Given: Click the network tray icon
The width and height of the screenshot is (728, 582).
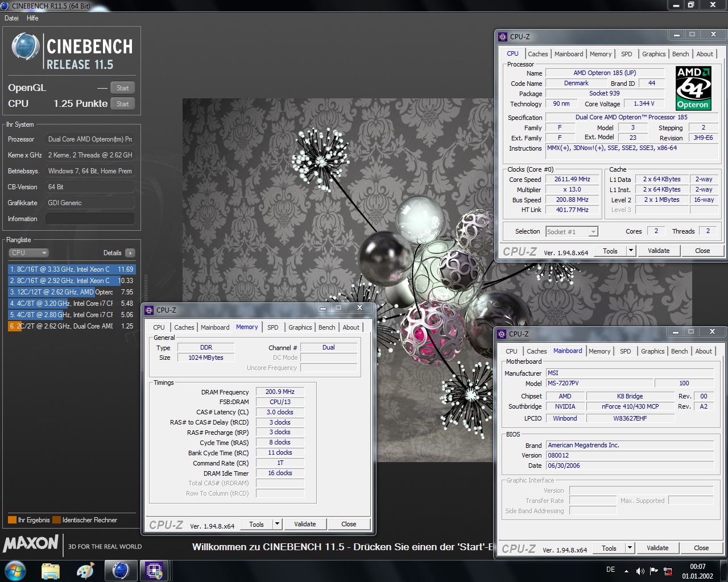Looking at the screenshot, I should point(668,571).
